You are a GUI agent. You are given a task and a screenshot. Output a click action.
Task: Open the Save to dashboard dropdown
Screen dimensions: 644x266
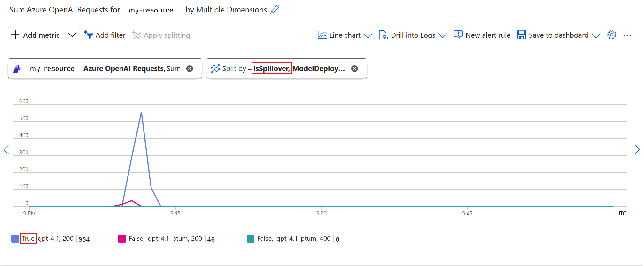click(x=559, y=35)
